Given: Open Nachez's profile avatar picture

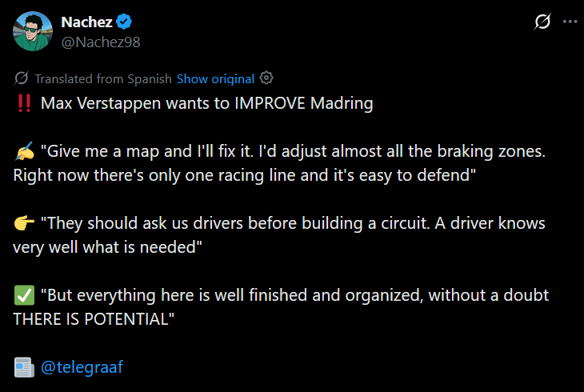Looking at the screenshot, I should tap(33, 31).
